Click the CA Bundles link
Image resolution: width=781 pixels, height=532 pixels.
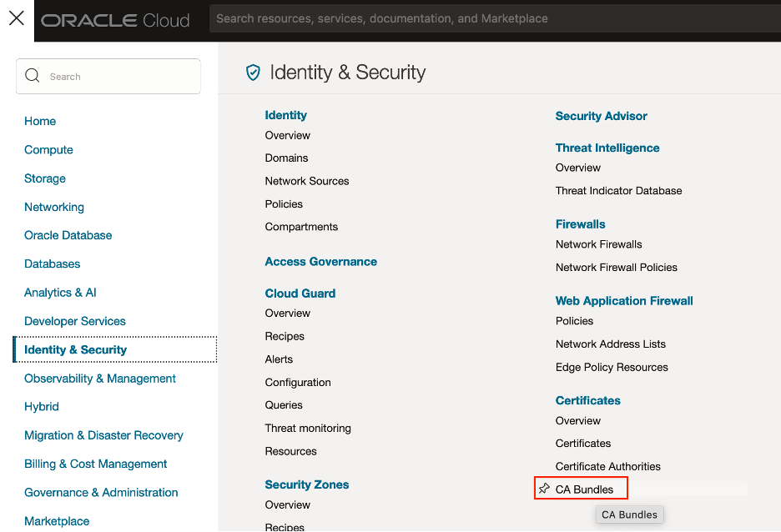584,489
